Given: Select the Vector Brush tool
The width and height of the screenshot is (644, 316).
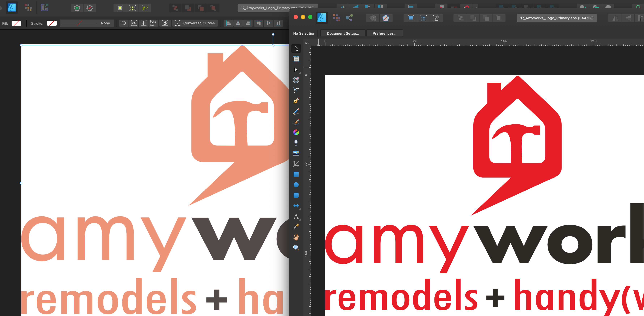Looking at the screenshot, I should 296,122.
